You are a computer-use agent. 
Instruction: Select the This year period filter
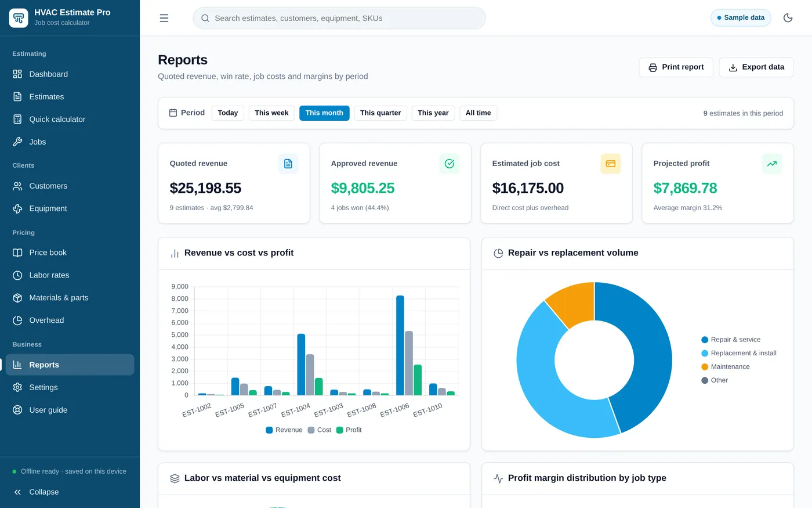click(433, 113)
